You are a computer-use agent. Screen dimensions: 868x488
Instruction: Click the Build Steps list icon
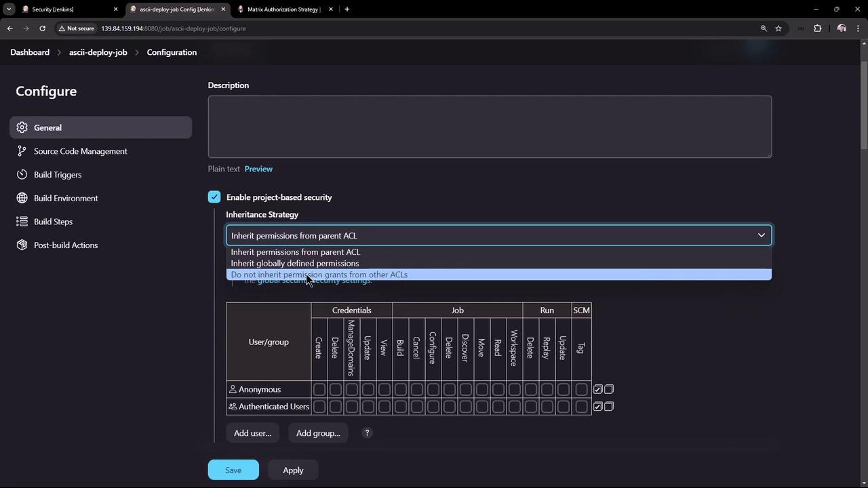(x=22, y=222)
